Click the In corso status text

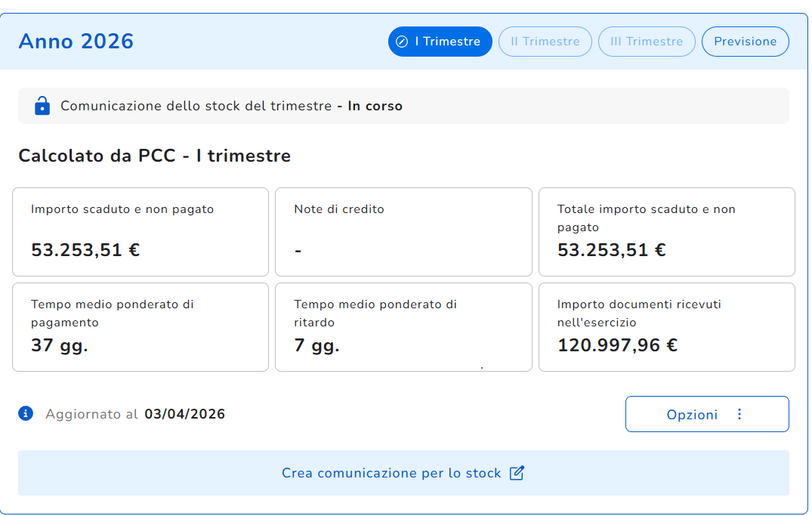click(x=375, y=106)
